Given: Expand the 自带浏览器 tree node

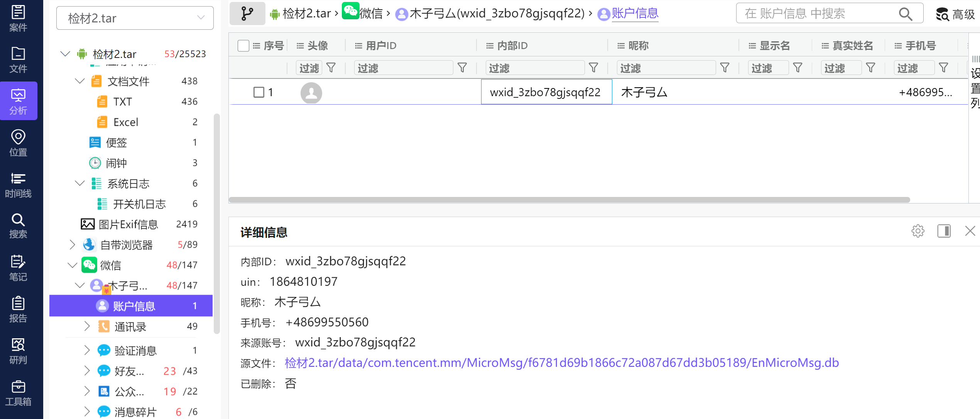Looking at the screenshot, I should tap(72, 244).
